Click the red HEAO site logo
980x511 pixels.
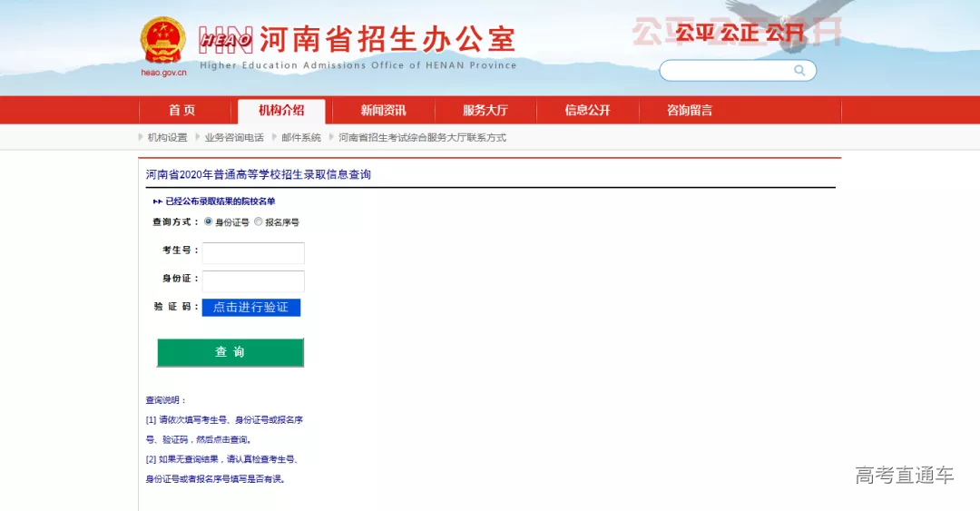pyautogui.click(x=226, y=39)
